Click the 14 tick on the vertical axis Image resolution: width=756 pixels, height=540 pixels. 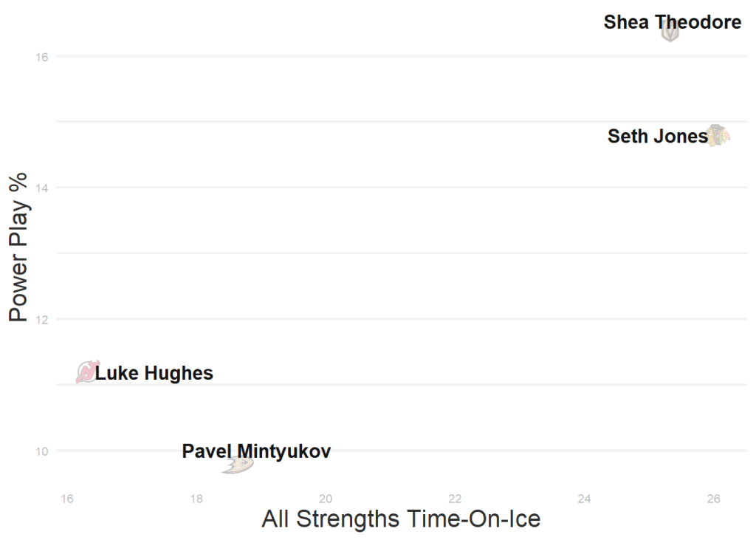[41, 188]
